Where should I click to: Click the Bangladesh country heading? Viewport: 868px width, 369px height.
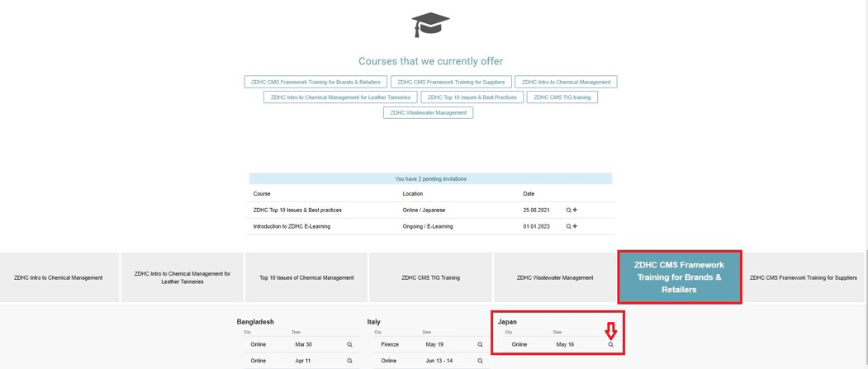point(255,322)
